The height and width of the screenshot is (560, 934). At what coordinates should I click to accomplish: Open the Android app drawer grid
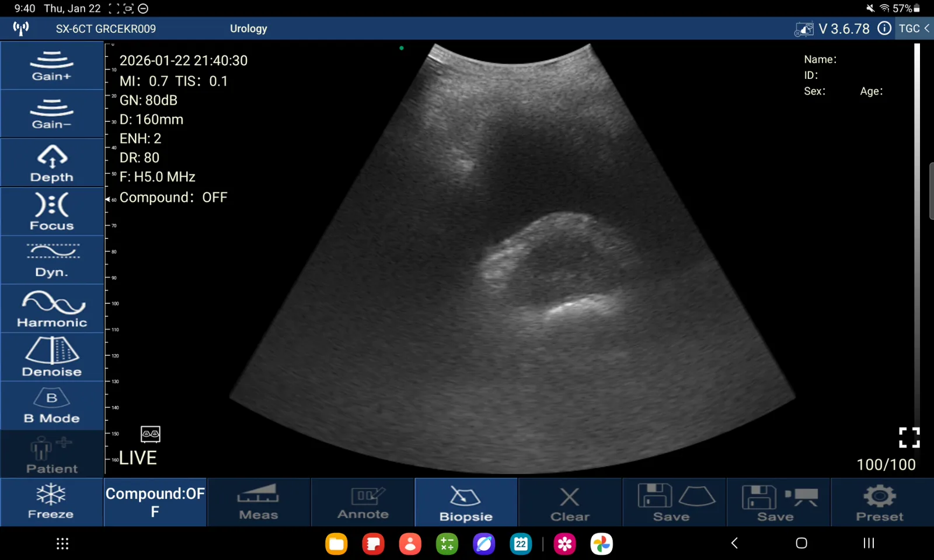[x=62, y=544]
